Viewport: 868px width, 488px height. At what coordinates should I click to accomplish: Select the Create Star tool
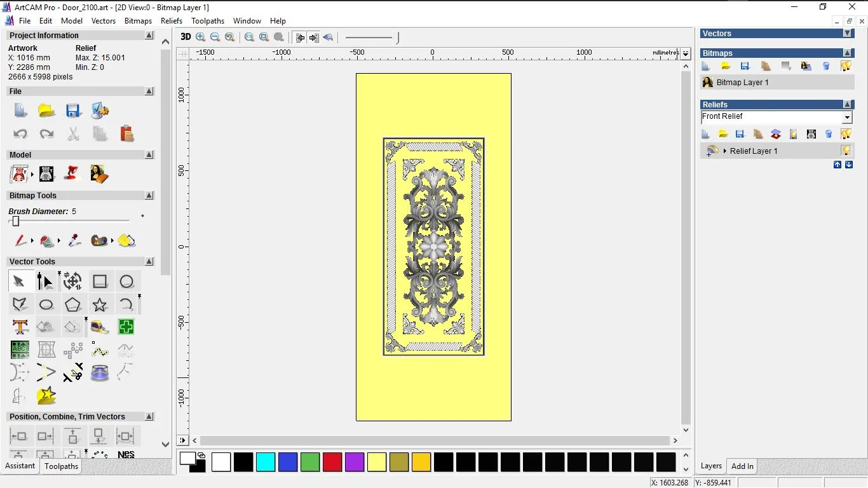point(100,304)
